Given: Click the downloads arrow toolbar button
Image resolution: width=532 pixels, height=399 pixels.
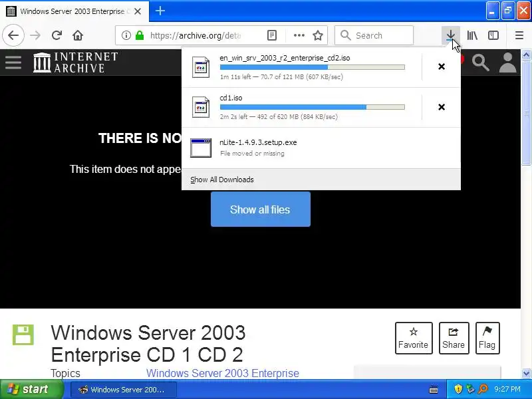Looking at the screenshot, I should point(451,35).
